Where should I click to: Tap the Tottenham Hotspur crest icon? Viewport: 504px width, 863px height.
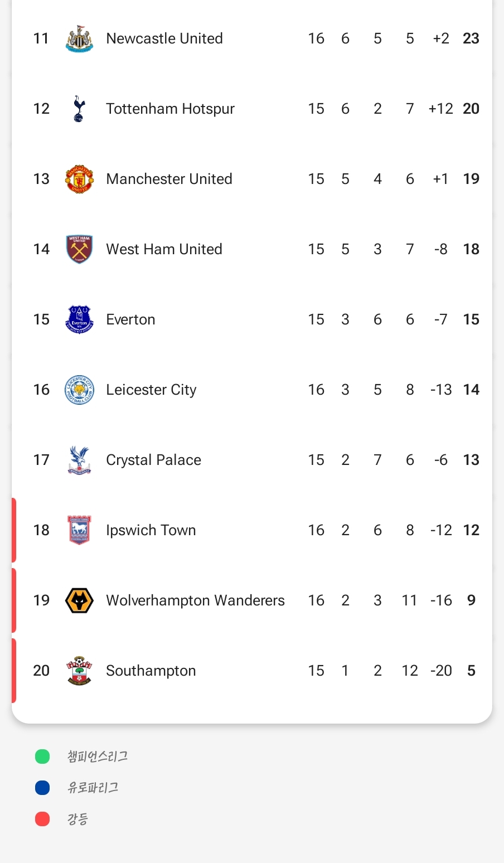click(79, 109)
